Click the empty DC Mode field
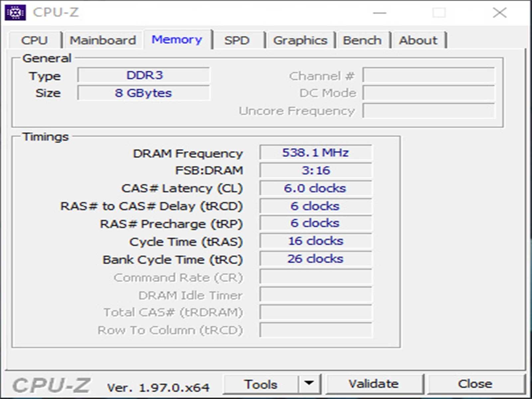The image size is (532, 399). point(429,93)
